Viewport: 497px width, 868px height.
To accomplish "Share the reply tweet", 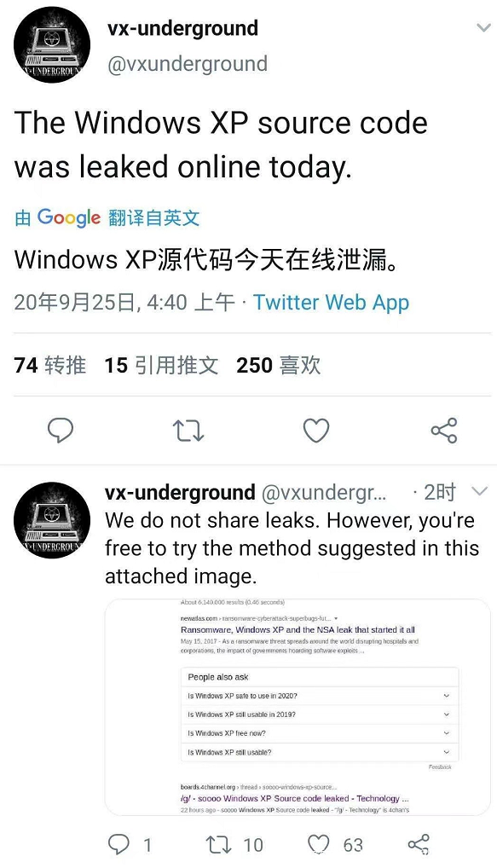I will [x=419, y=844].
